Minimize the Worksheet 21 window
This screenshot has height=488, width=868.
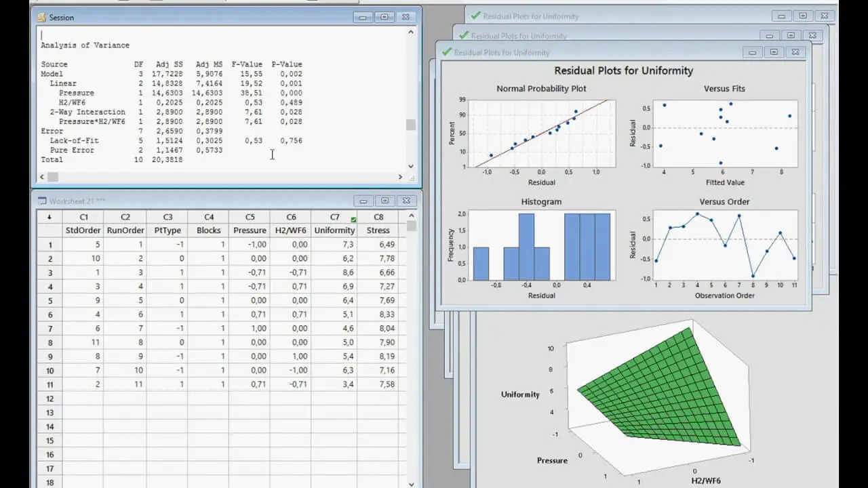(x=363, y=201)
